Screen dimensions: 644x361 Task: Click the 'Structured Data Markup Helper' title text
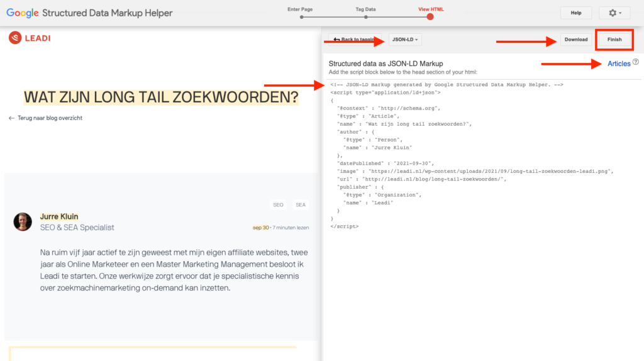[x=107, y=13]
